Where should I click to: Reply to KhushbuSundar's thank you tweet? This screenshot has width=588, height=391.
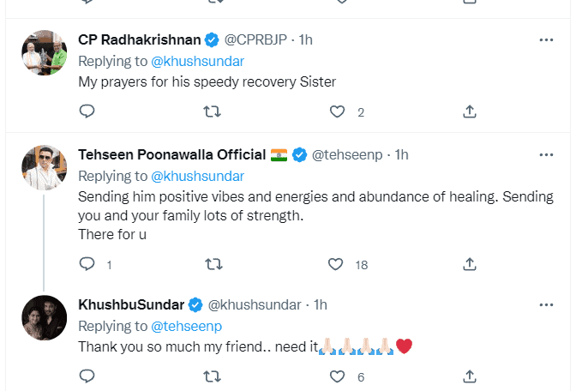(87, 376)
